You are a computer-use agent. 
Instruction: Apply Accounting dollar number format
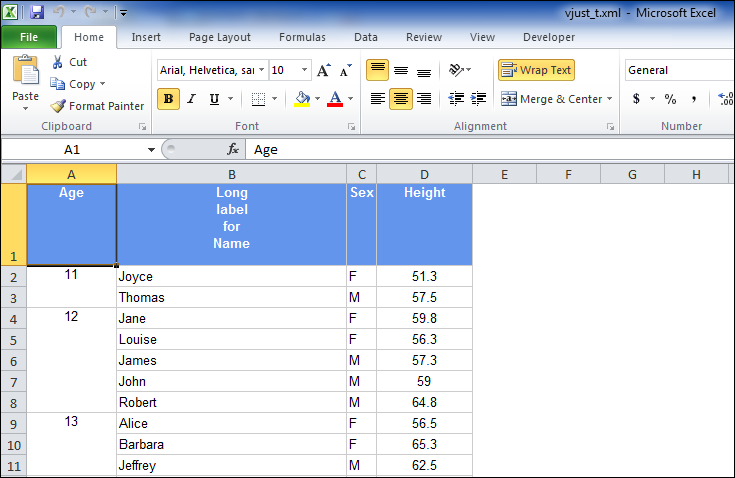[x=636, y=99]
